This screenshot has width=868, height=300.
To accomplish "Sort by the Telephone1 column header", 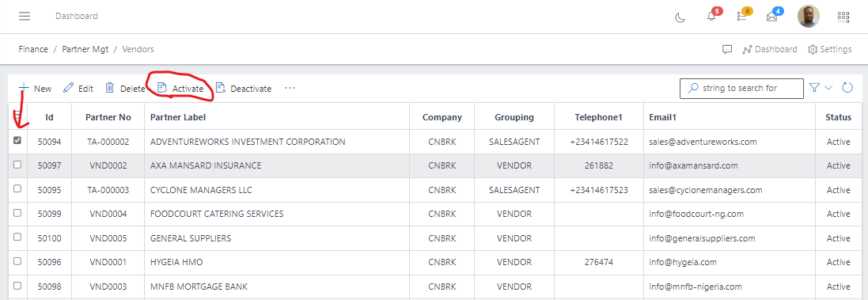I will [598, 117].
